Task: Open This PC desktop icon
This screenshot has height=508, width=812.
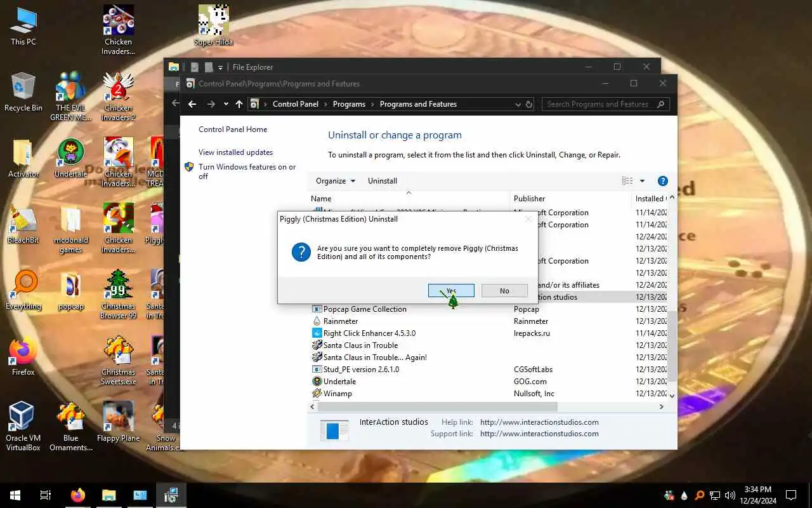Action: (23, 27)
